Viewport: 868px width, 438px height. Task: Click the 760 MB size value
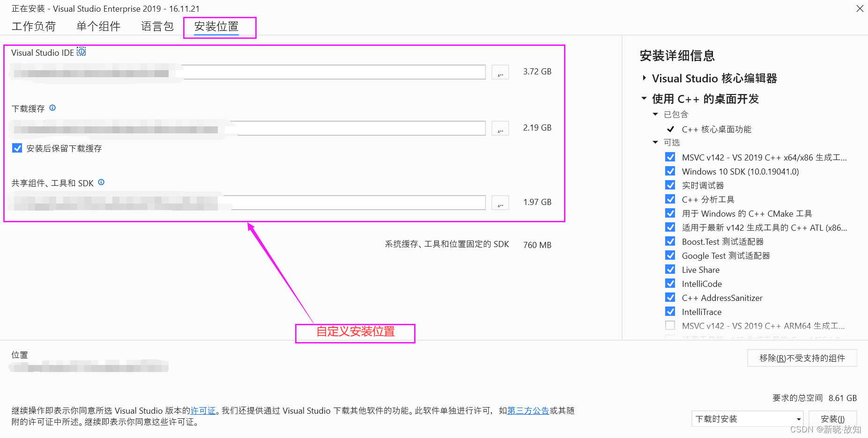[x=537, y=245]
